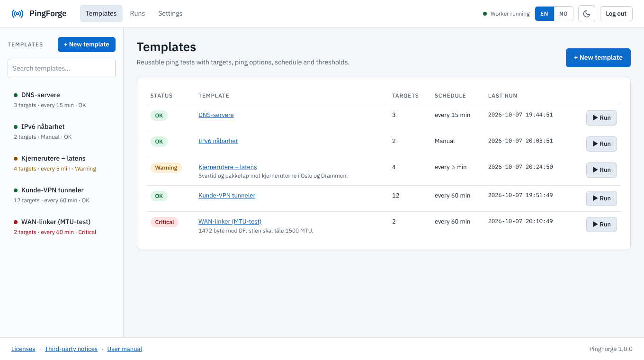Click OK badge in DNS-servere row
This screenshot has width=644, height=360.
pos(159,116)
